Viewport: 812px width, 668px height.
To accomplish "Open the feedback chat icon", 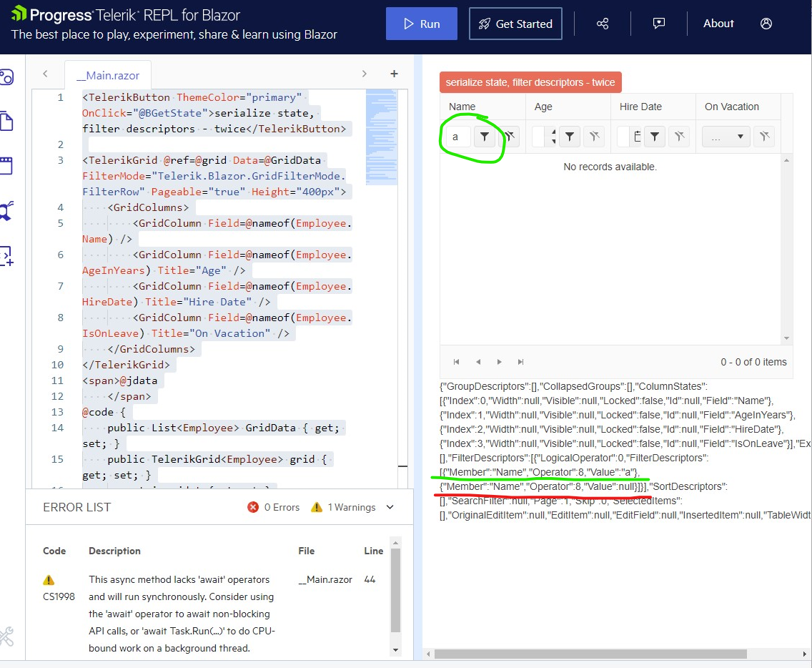I will click(x=659, y=24).
